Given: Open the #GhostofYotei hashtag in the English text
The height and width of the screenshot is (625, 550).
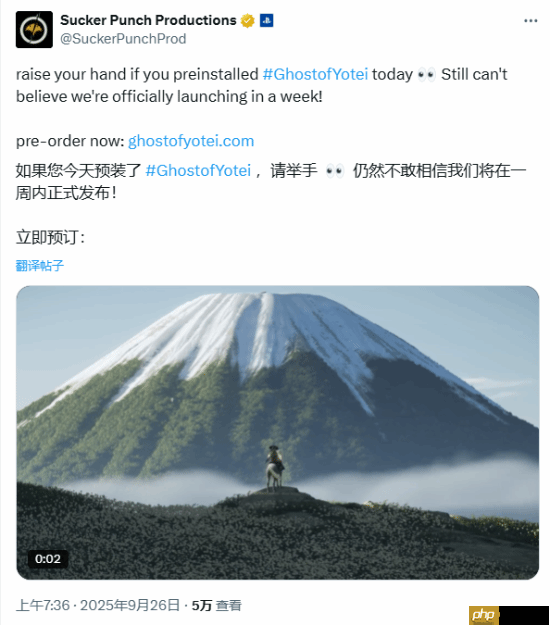Looking at the screenshot, I should (315, 75).
